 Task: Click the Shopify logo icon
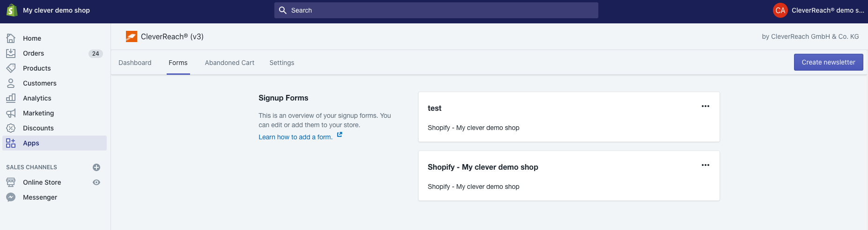(12, 10)
